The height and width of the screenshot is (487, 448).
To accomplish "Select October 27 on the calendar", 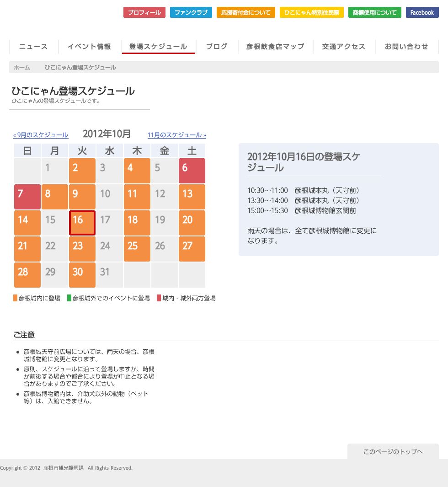I will (192, 249).
